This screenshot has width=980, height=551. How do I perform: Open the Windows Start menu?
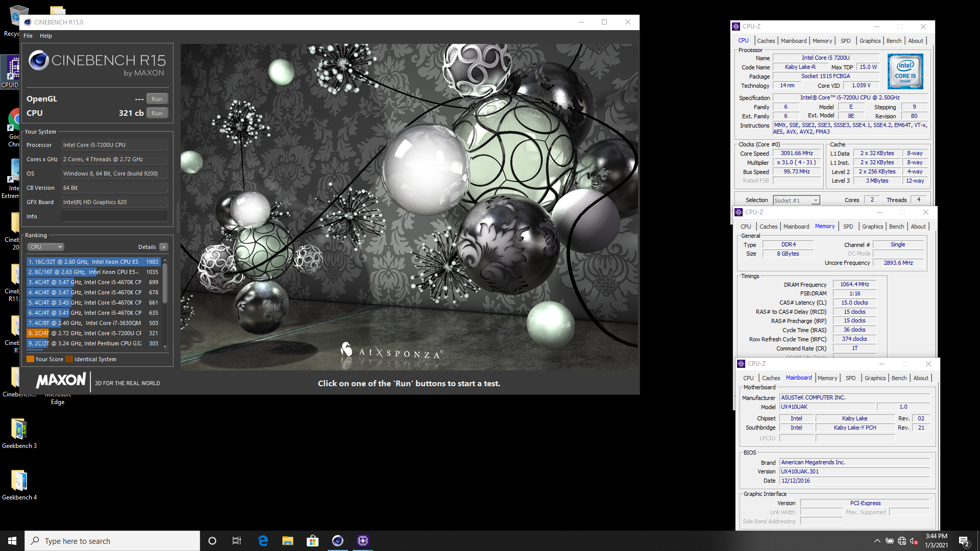(12, 541)
